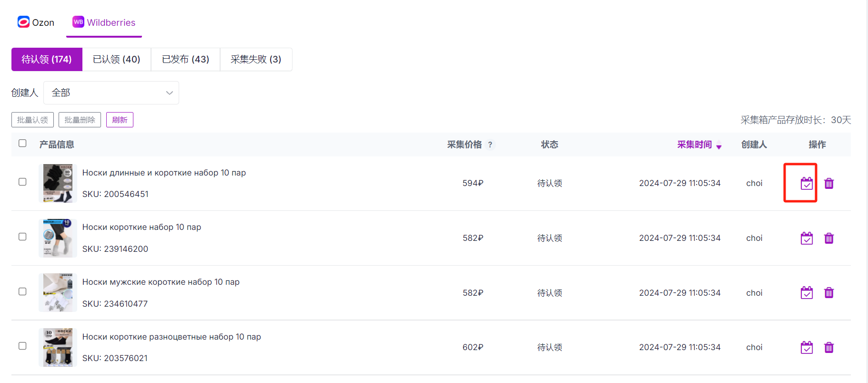The width and height of the screenshot is (868, 383).
Task: Sort by 采集时间 column arrow
Action: 719,146
